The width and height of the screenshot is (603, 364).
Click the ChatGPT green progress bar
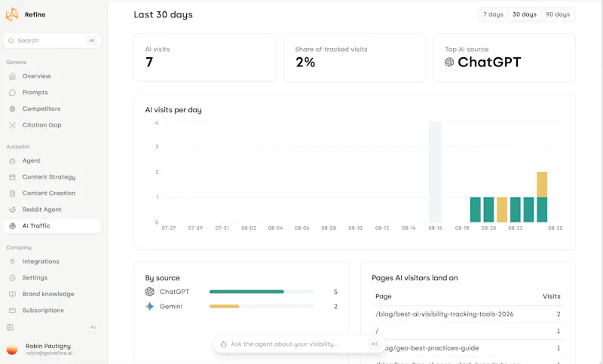246,292
